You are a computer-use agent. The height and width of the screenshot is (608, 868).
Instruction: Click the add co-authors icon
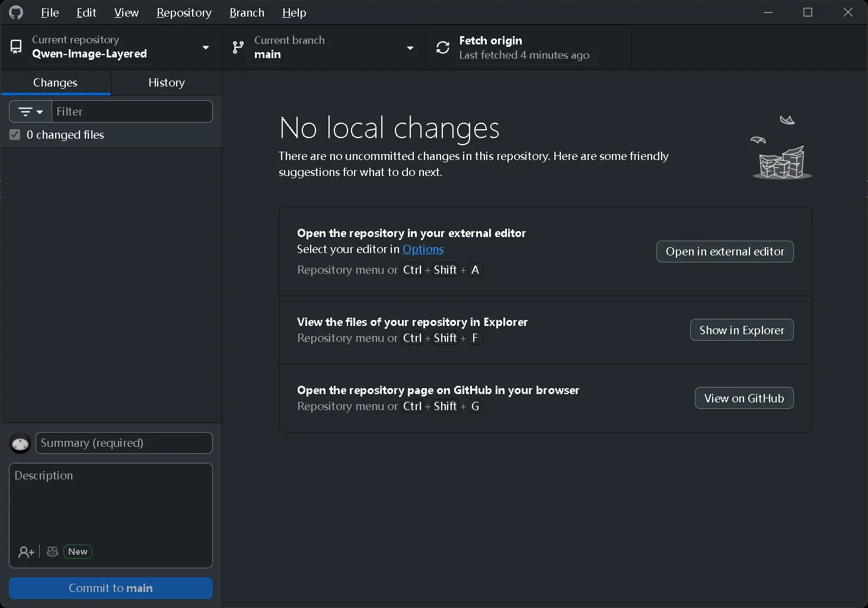tap(26, 552)
